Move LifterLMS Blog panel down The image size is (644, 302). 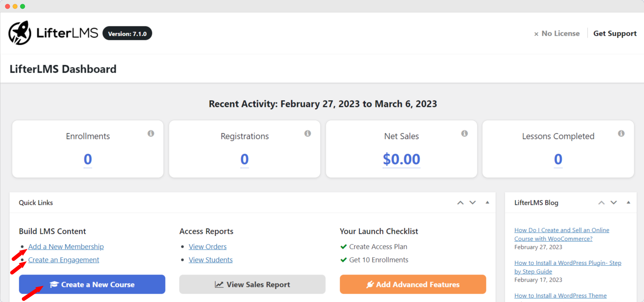coord(614,203)
